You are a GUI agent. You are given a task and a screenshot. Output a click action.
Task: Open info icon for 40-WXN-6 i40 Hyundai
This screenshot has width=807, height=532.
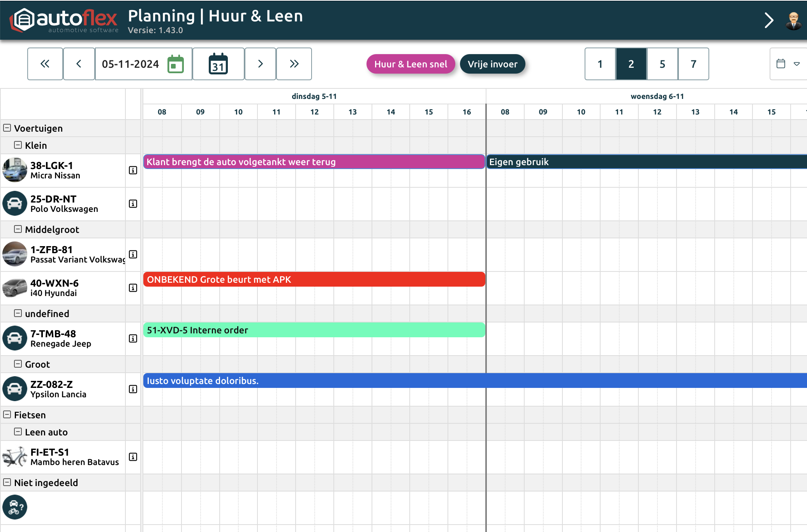pyautogui.click(x=133, y=288)
